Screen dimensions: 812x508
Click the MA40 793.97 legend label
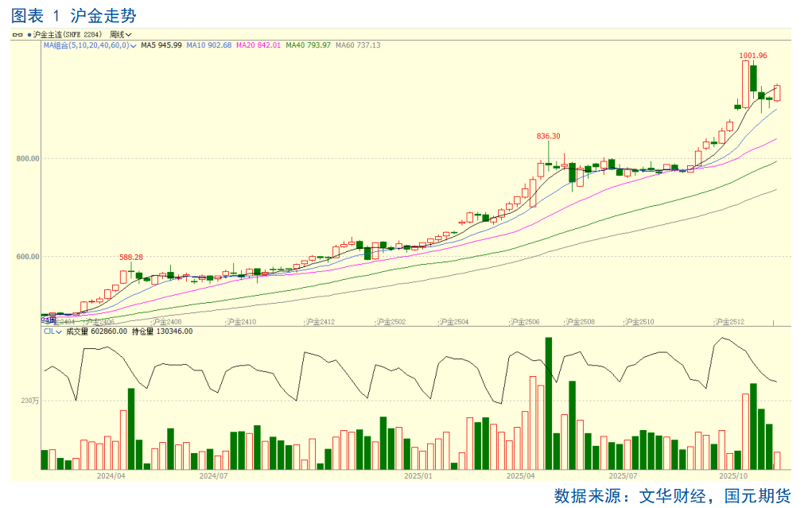click(308, 45)
